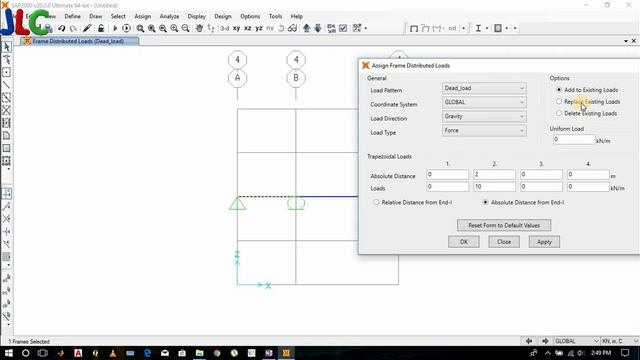Move up in list with up arrow icon
This screenshot has width=640, height=360.
pos(307,28)
